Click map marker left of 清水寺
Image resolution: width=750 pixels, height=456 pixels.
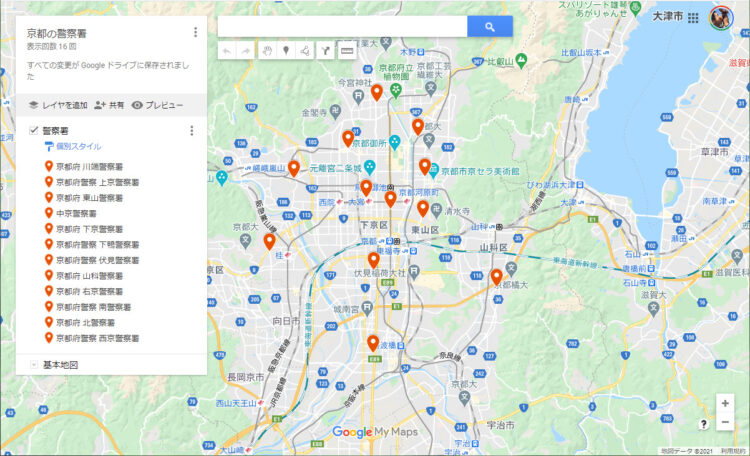[423, 209]
